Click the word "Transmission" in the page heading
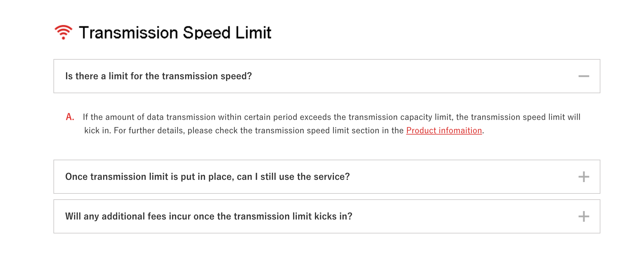Image resolution: width=644 pixels, height=275 pixels. pyautogui.click(x=128, y=33)
